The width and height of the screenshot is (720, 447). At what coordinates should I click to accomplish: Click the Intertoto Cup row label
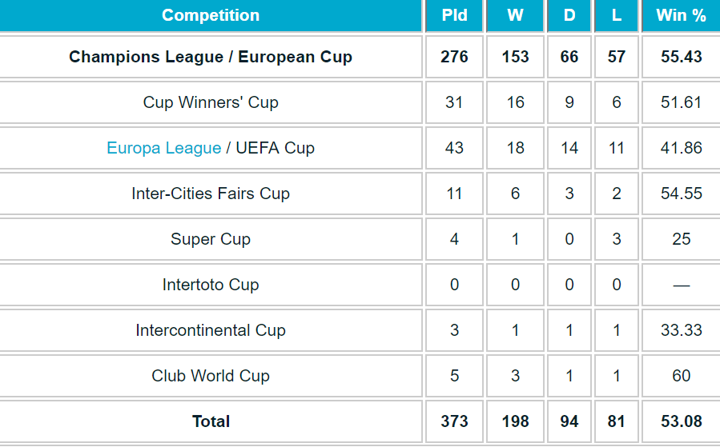pyautogui.click(x=210, y=285)
